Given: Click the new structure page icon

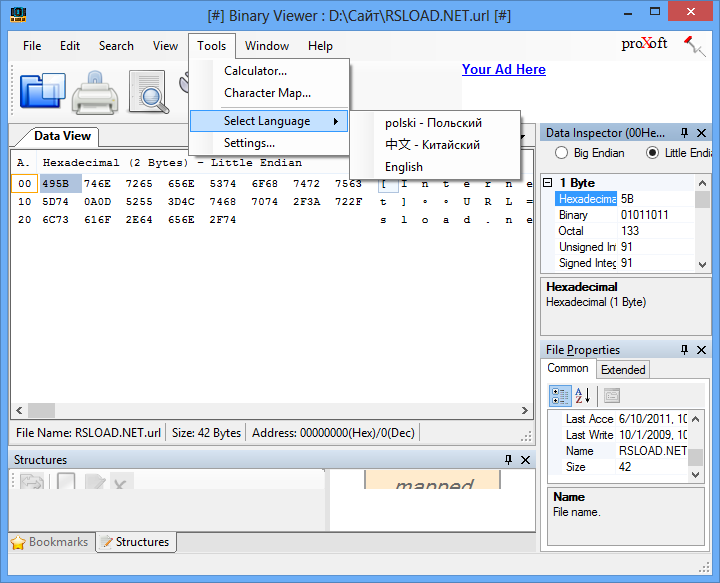Looking at the screenshot, I should (x=66, y=481).
